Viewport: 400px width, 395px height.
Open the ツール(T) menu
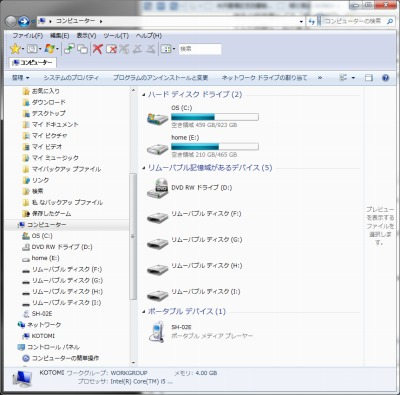point(116,36)
